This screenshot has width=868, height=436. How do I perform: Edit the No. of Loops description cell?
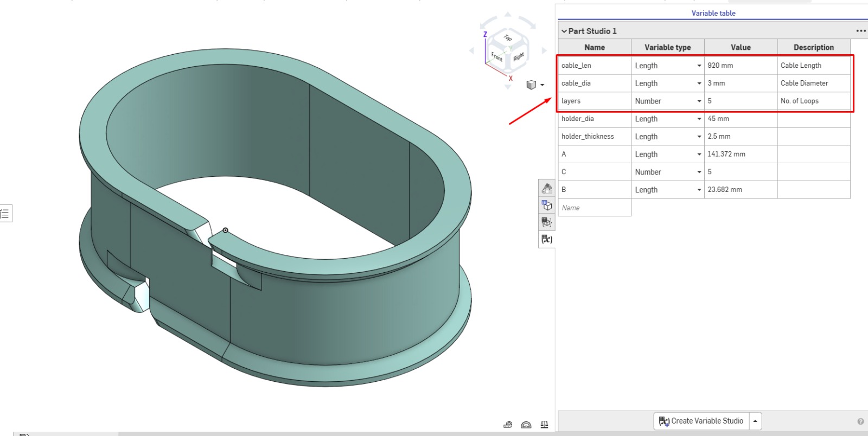pos(814,101)
